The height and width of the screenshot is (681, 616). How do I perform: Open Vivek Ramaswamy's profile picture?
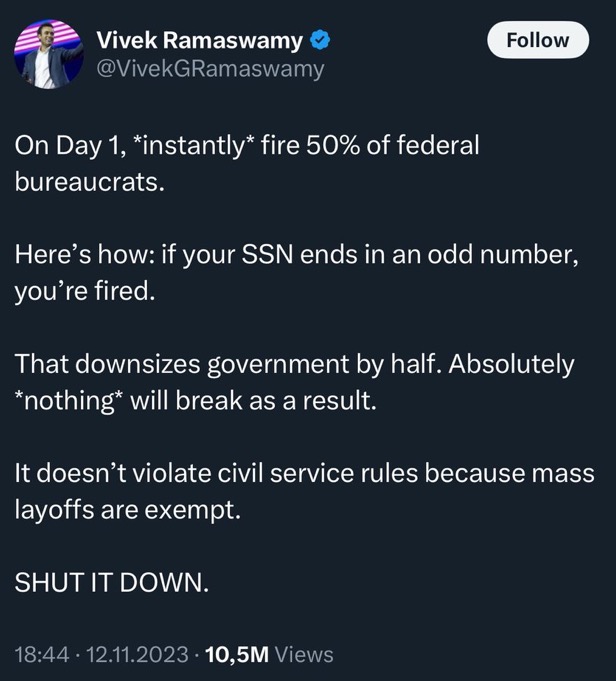[x=49, y=54]
